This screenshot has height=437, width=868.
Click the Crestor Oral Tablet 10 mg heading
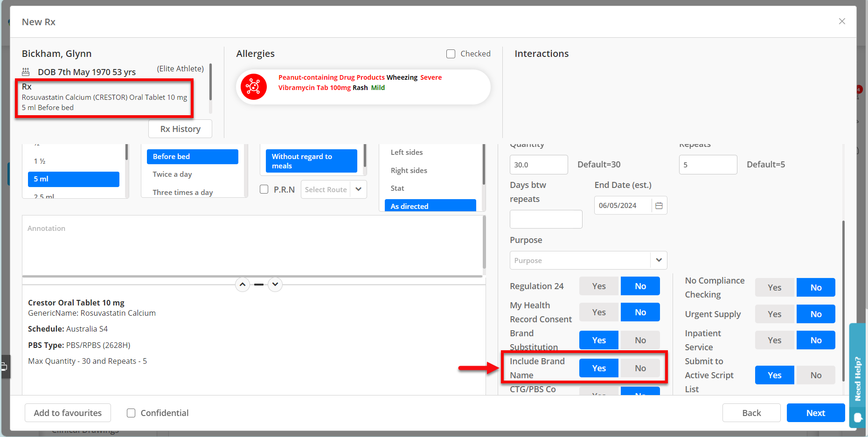point(76,303)
